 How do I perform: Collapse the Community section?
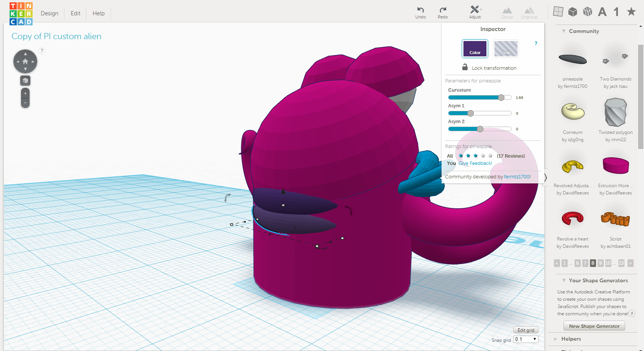pyautogui.click(x=564, y=31)
